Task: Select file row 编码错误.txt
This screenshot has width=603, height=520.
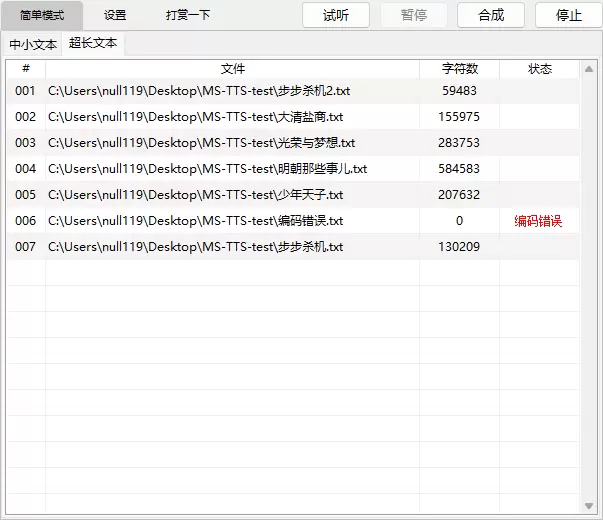Action: (x=293, y=221)
